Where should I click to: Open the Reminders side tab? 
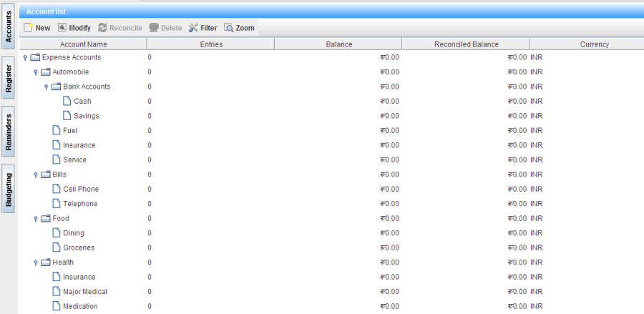[8, 132]
